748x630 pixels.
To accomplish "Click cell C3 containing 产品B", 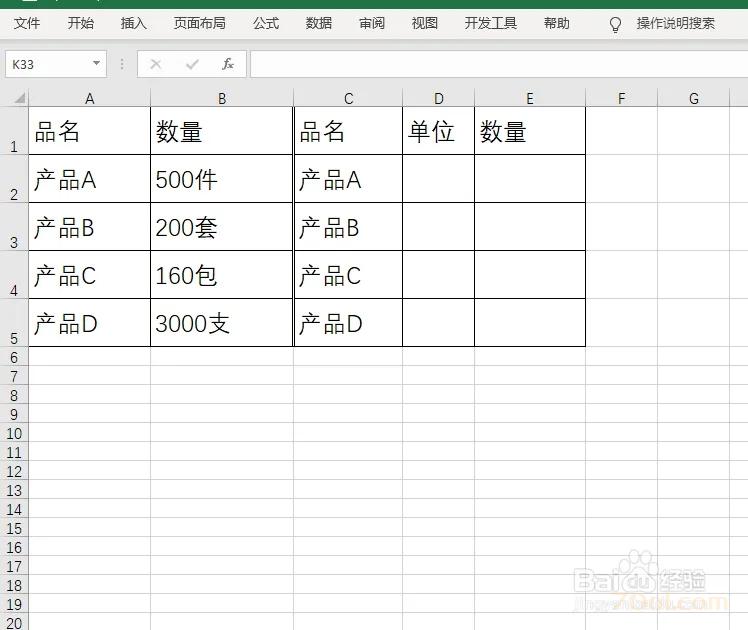I will coord(348,227).
